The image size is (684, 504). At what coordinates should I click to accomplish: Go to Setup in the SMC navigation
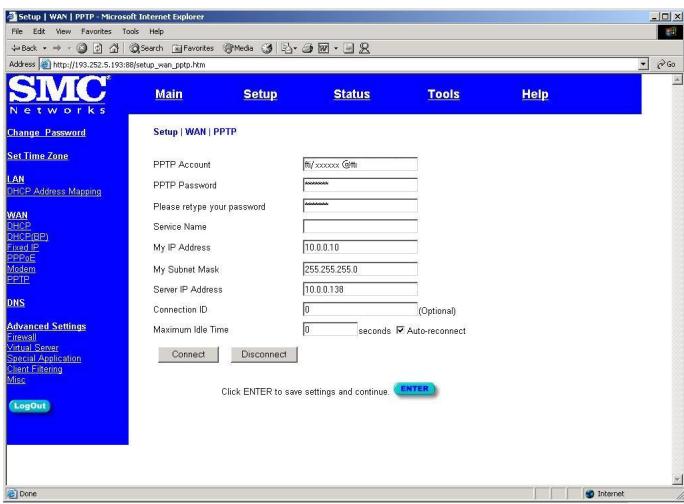point(260,94)
